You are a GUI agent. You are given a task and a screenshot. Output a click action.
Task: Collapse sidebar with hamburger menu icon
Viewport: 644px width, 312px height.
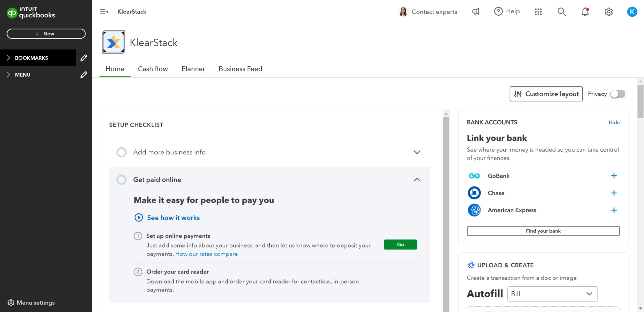pyautogui.click(x=104, y=12)
